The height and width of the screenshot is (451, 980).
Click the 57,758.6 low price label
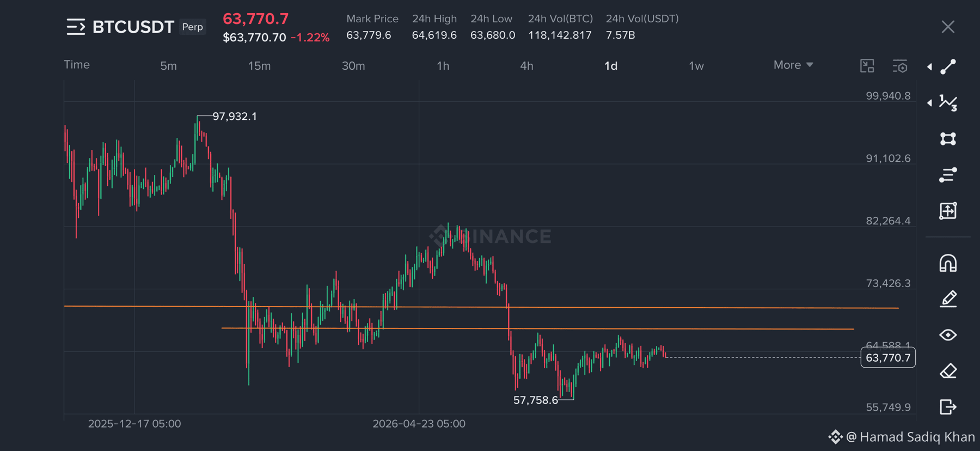pyautogui.click(x=536, y=400)
